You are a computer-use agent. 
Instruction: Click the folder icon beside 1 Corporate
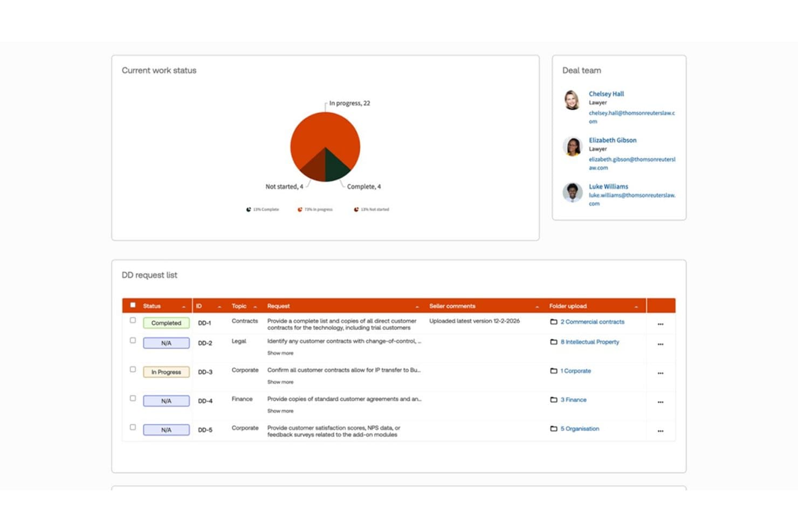[x=553, y=371]
